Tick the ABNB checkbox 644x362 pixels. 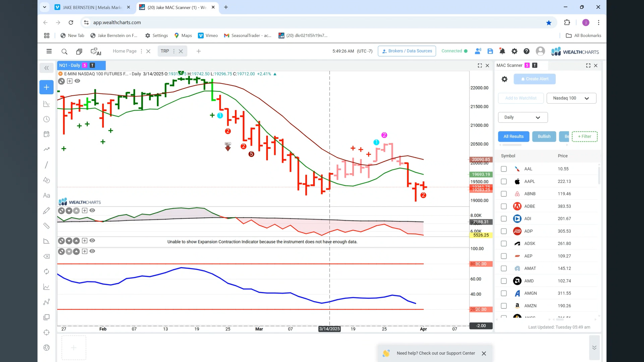coord(504,194)
